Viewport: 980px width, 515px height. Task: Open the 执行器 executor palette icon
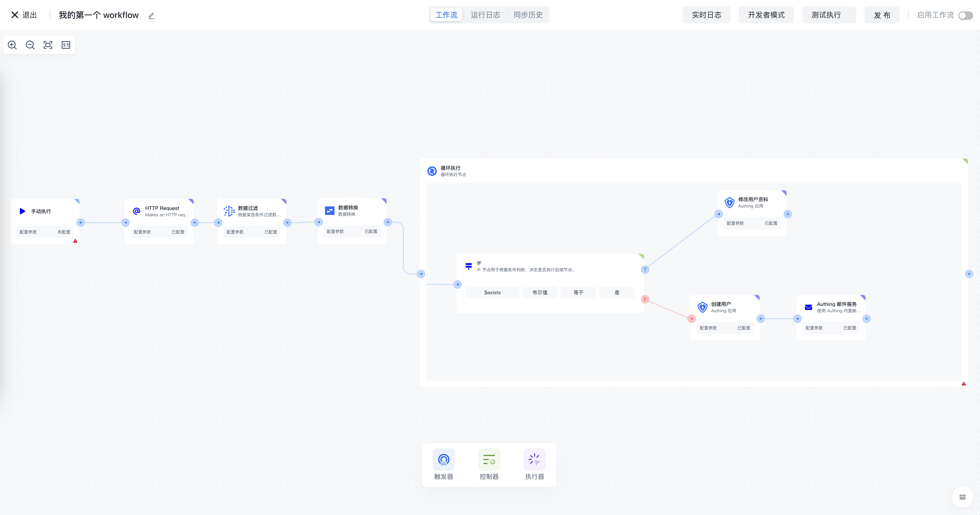point(534,459)
